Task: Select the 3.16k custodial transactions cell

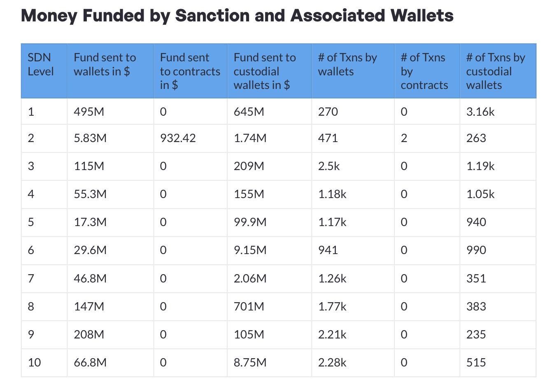Action: click(480, 112)
